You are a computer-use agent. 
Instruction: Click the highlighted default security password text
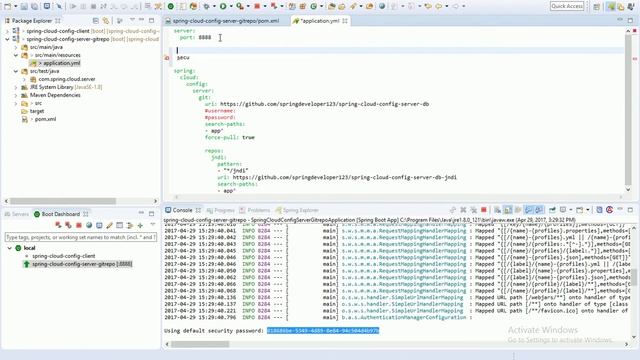point(323,331)
